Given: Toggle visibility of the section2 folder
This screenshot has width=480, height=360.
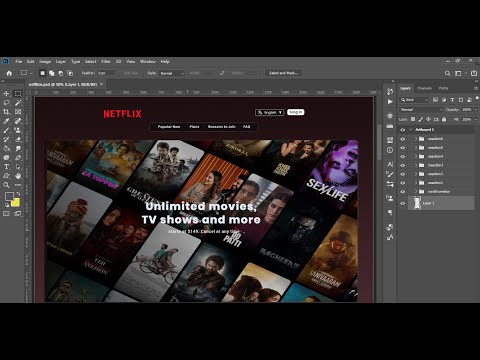Looking at the screenshot, I should pyautogui.click(x=403, y=174).
